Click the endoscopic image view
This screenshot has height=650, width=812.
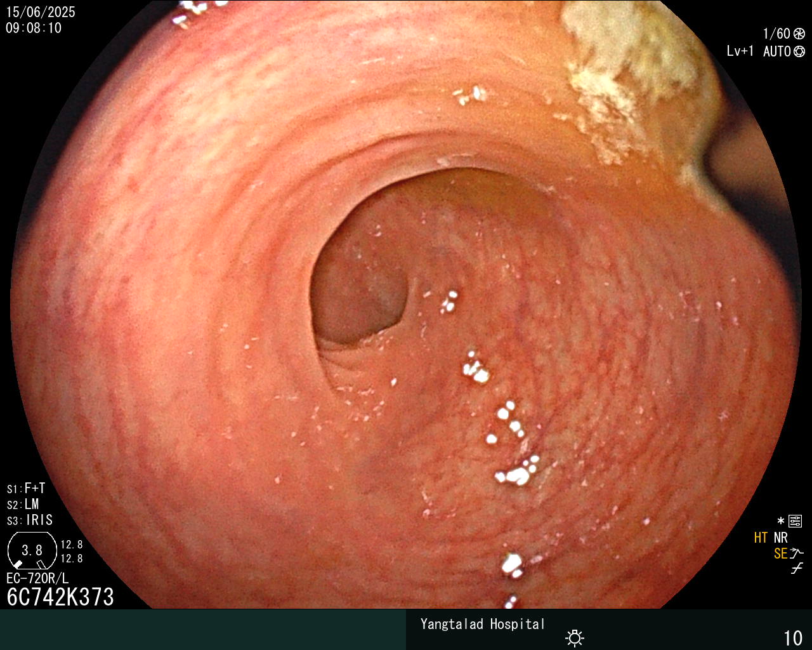(406, 305)
